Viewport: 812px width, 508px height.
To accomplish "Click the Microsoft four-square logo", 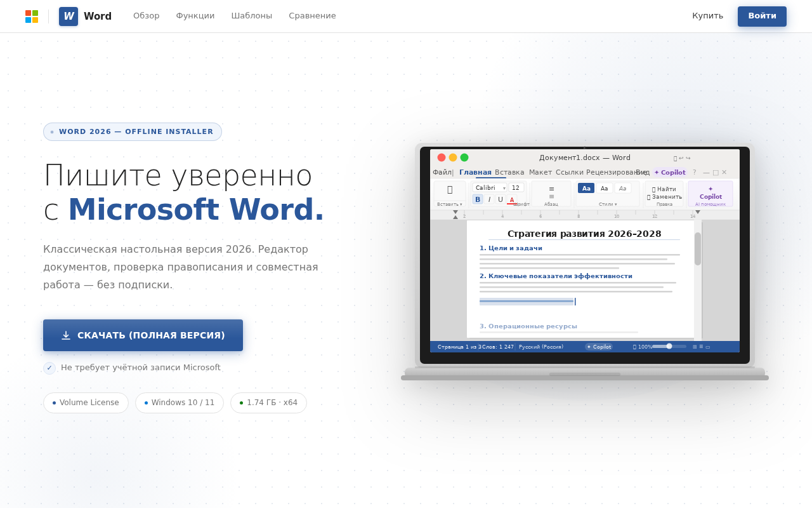I will [32, 17].
